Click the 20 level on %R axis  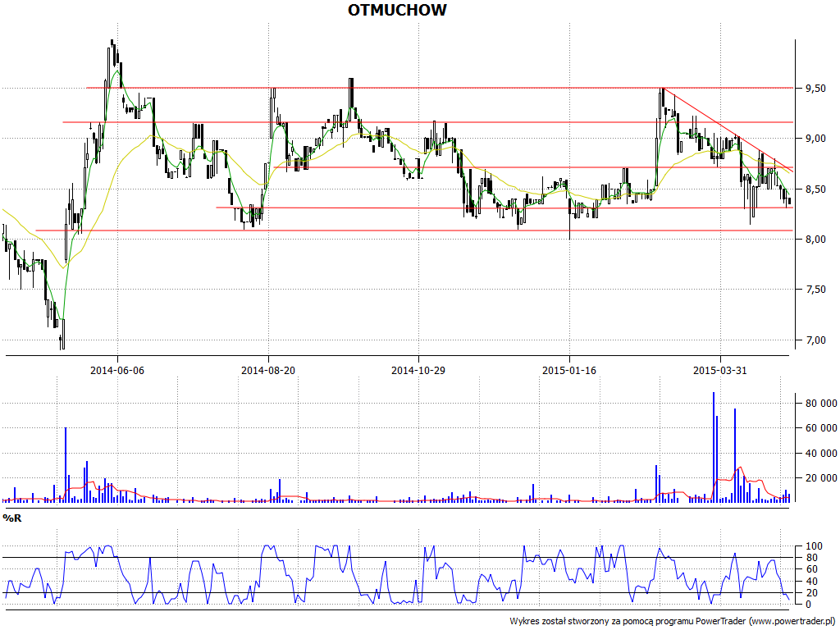coord(811,593)
